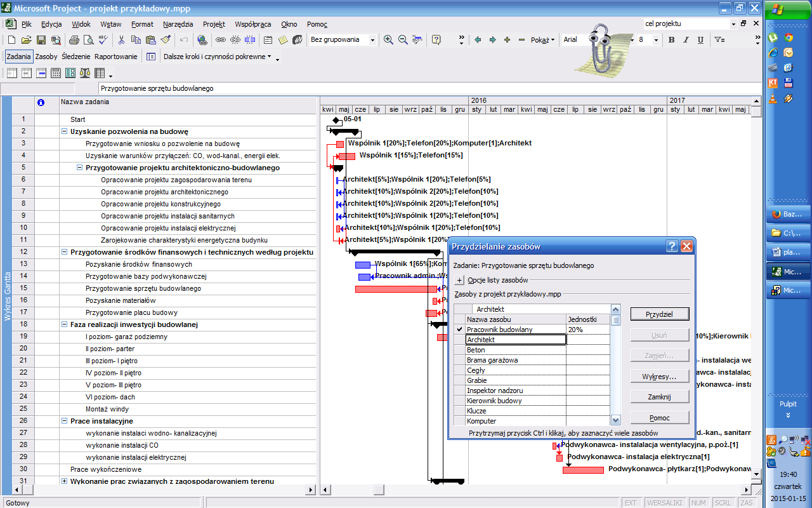The width and height of the screenshot is (812, 508).
Task: Create a new project file
Action: point(11,40)
